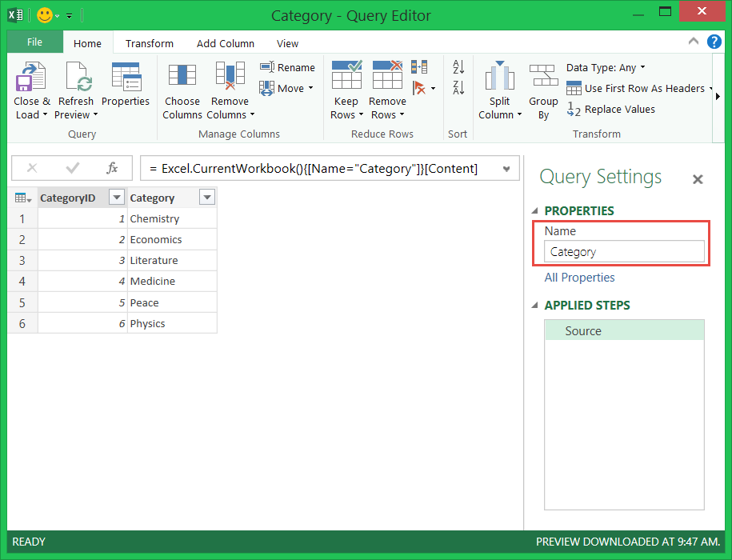Click the Replace Values button
732x560 pixels.
(x=611, y=110)
